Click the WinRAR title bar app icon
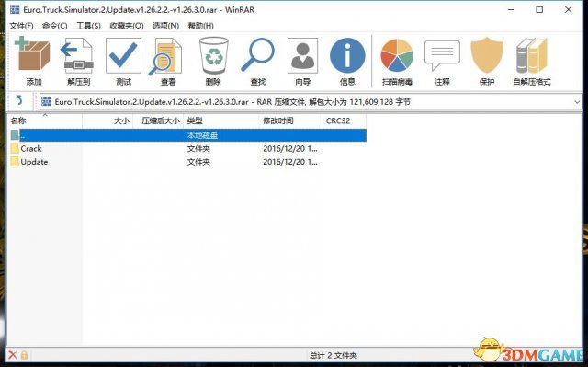This screenshot has height=367, width=588. coord(15,9)
